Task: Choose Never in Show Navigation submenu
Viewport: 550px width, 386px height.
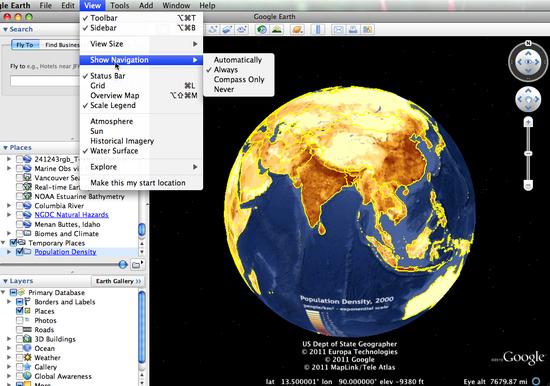Action: 239,89
